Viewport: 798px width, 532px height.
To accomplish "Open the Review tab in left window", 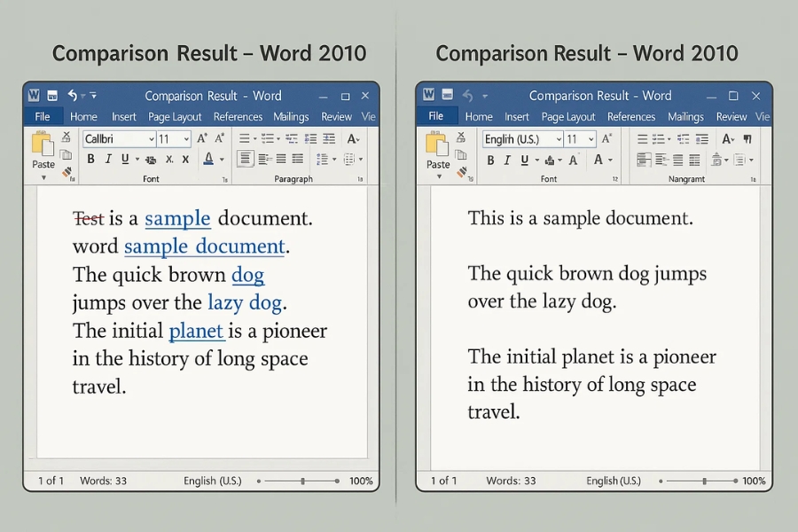I will (336, 117).
